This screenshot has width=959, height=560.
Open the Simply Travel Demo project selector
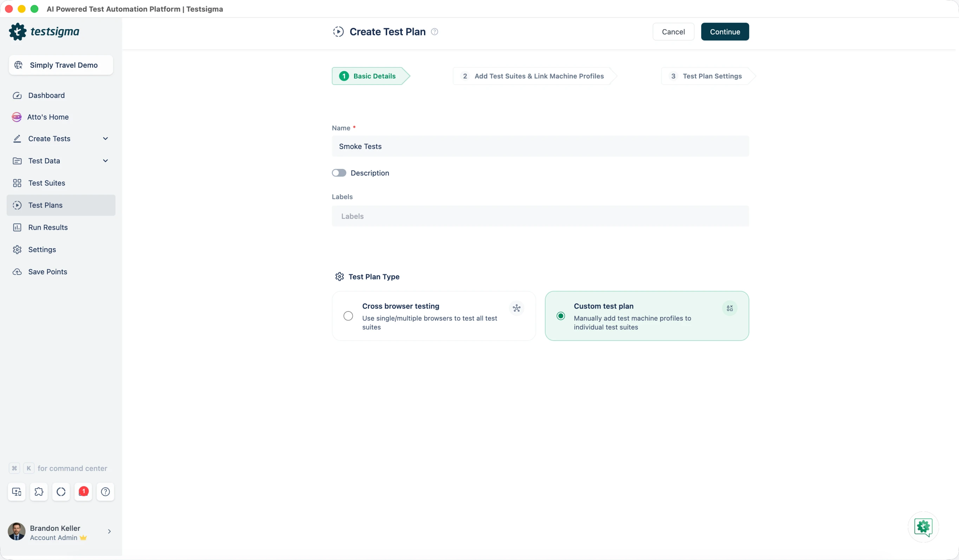tap(61, 65)
